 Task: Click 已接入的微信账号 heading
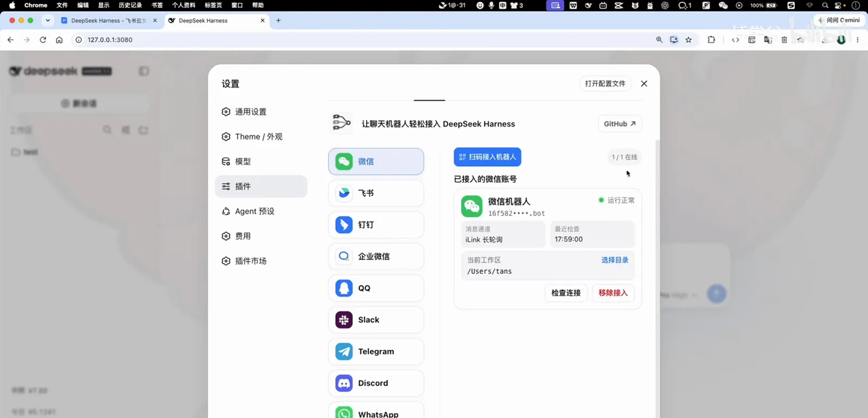(x=485, y=179)
